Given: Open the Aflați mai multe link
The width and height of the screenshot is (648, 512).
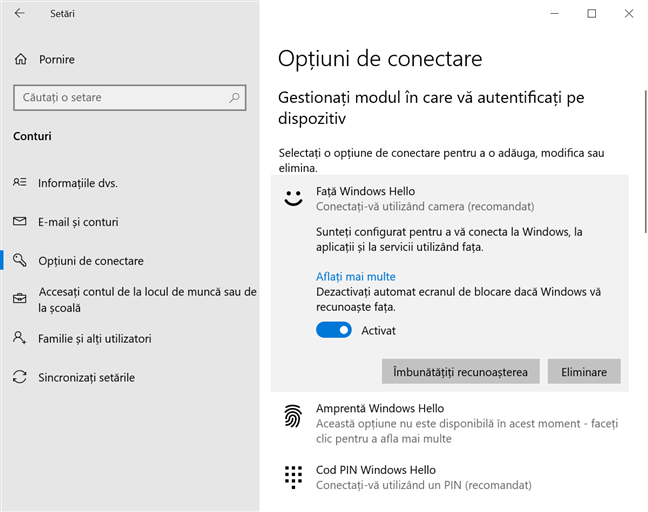Looking at the screenshot, I should coord(356,276).
